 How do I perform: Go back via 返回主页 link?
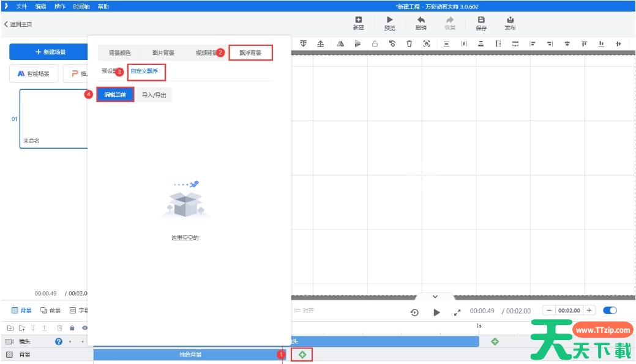tap(18, 24)
